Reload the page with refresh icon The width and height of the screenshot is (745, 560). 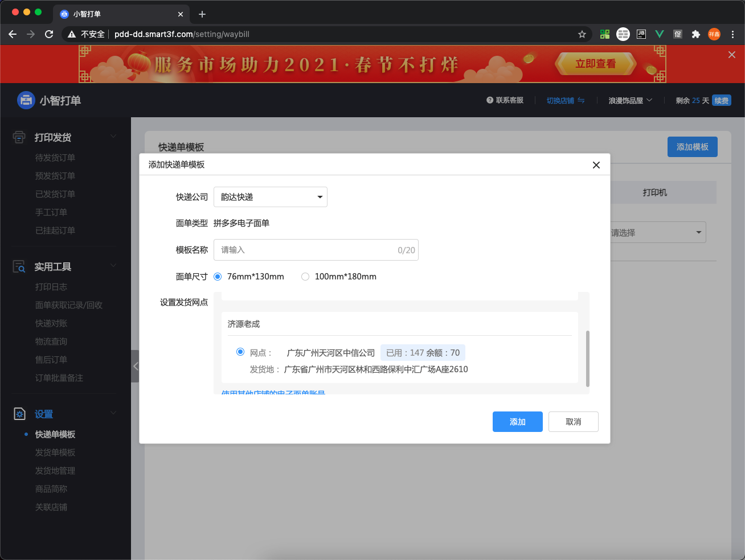49,34
